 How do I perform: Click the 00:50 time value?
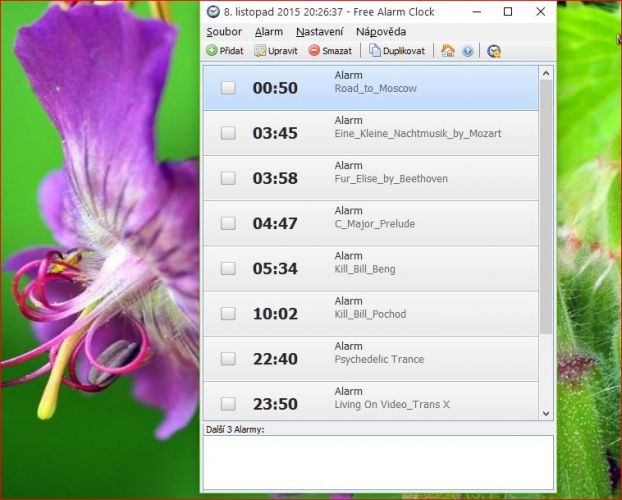(275, 88)
